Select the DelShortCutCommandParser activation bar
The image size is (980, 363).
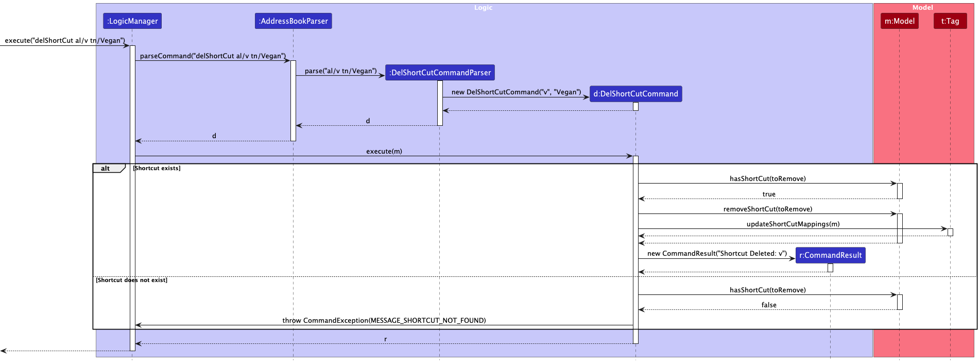[440, 103]
